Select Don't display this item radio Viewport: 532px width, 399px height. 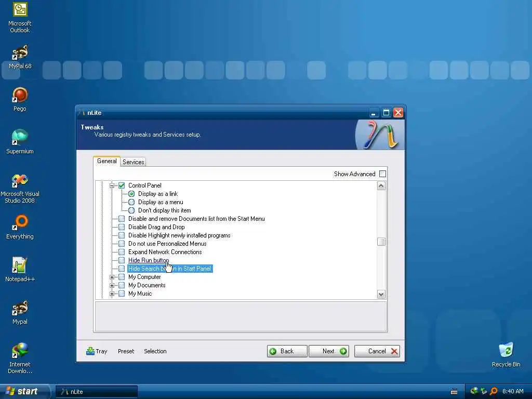pos(131,210)
